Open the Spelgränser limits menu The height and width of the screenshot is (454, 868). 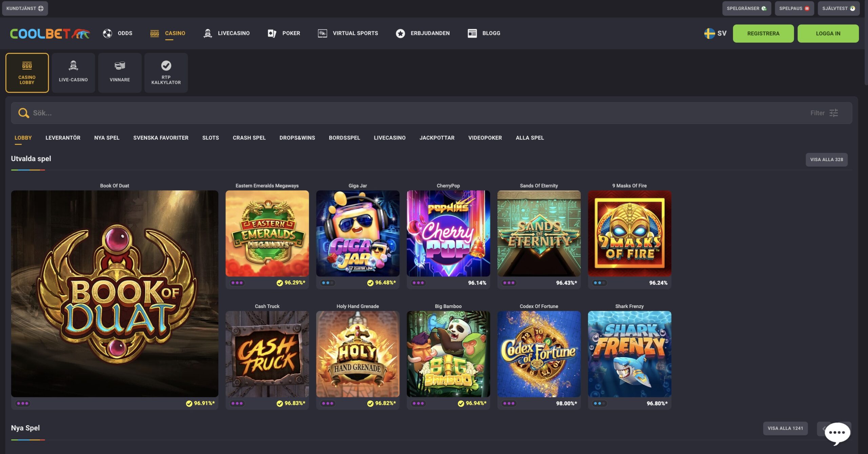[x=746, y=8]
